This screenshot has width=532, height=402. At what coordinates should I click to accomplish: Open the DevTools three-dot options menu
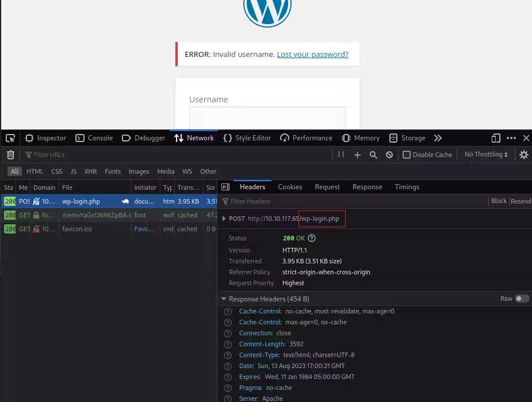click(x=511, y=138)
